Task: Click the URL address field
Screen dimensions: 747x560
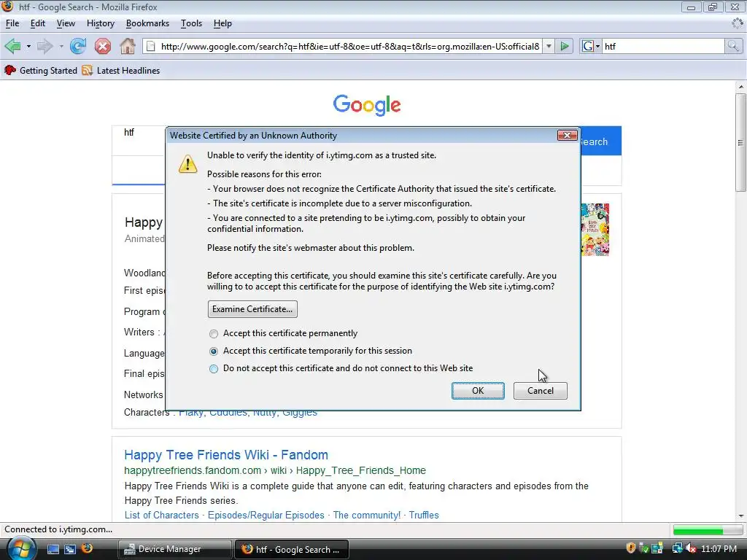Action: (x=349, y=46)
